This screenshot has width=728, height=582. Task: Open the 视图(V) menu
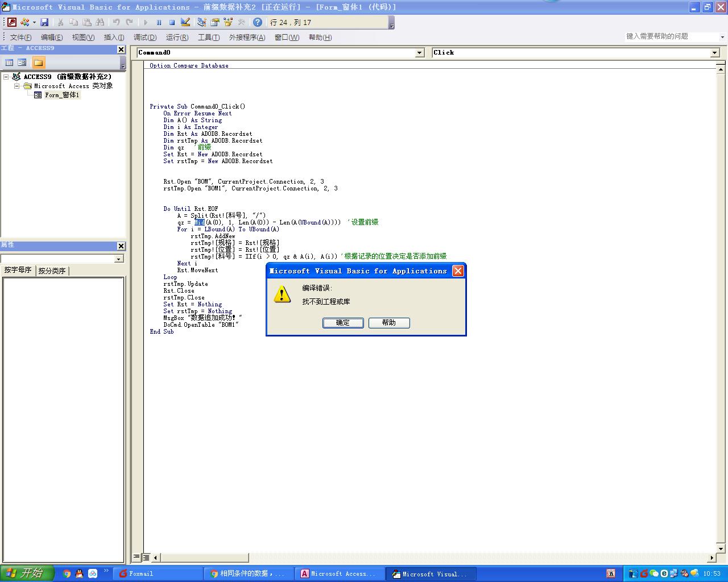pyautogui.click(x=83, y=38)
